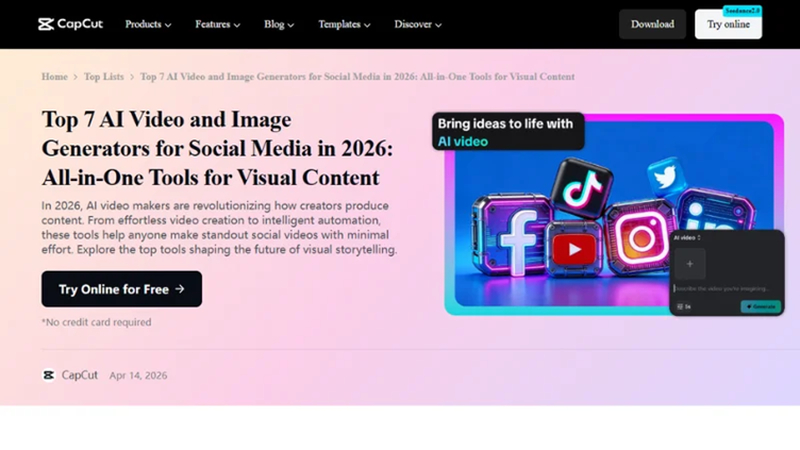The width and height of the screenshot is (800, 450).
Task: Click the Discover chevron arrow
Action: coord(438,25)
